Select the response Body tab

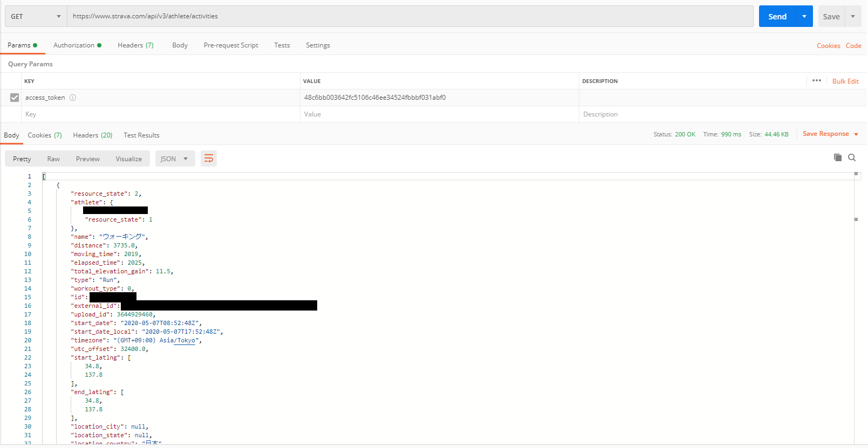point(11,135)
